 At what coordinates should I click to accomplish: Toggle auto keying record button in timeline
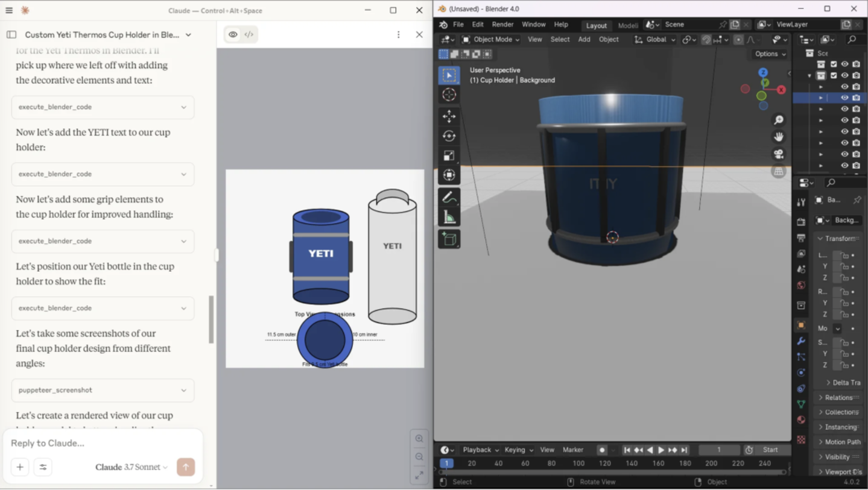click(x=601, y=450)
